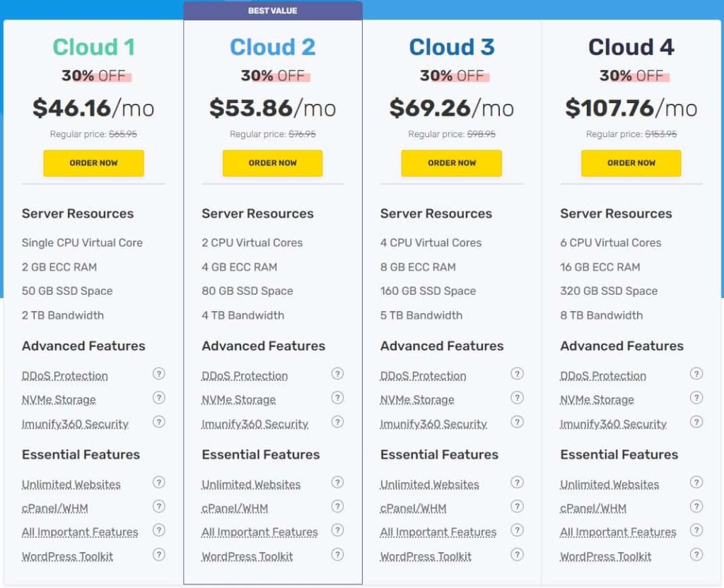Click help icon beside Cloud 2 NVMe Storage

[x=337, y=398]
